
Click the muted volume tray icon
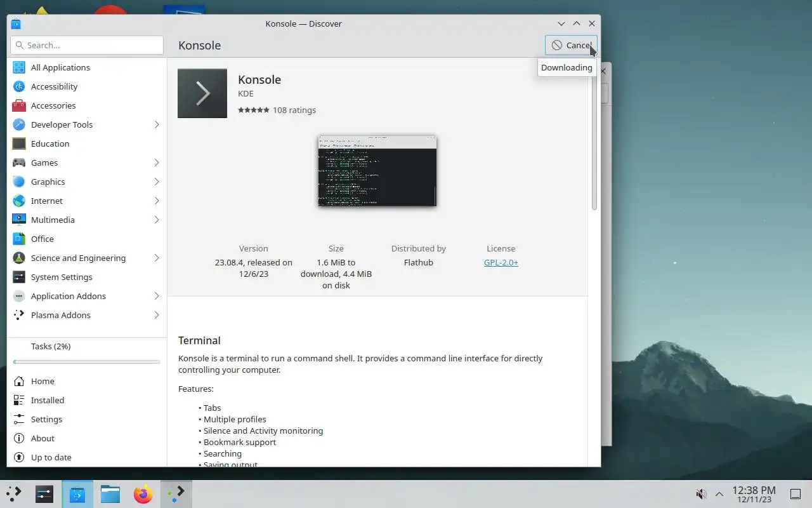tap(701, 494)
